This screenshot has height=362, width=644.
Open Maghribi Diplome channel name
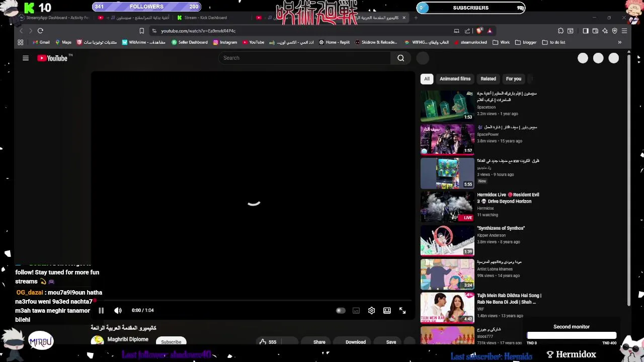tap(128, 339)
